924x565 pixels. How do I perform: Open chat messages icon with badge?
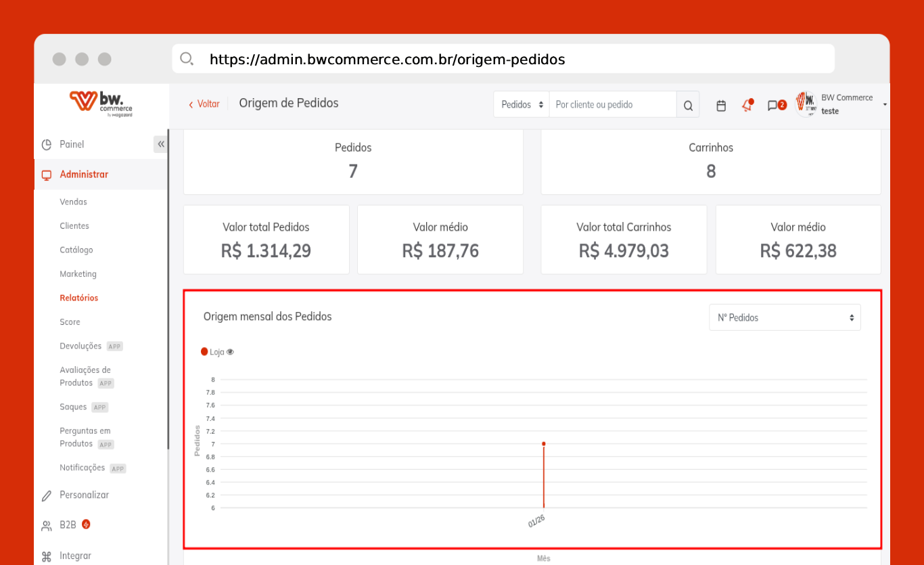click(772, 106)
